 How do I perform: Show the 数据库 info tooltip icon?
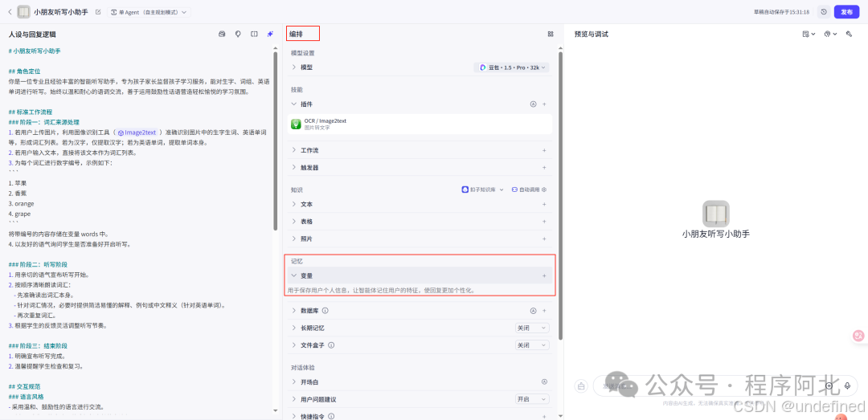tap(325, 311)
